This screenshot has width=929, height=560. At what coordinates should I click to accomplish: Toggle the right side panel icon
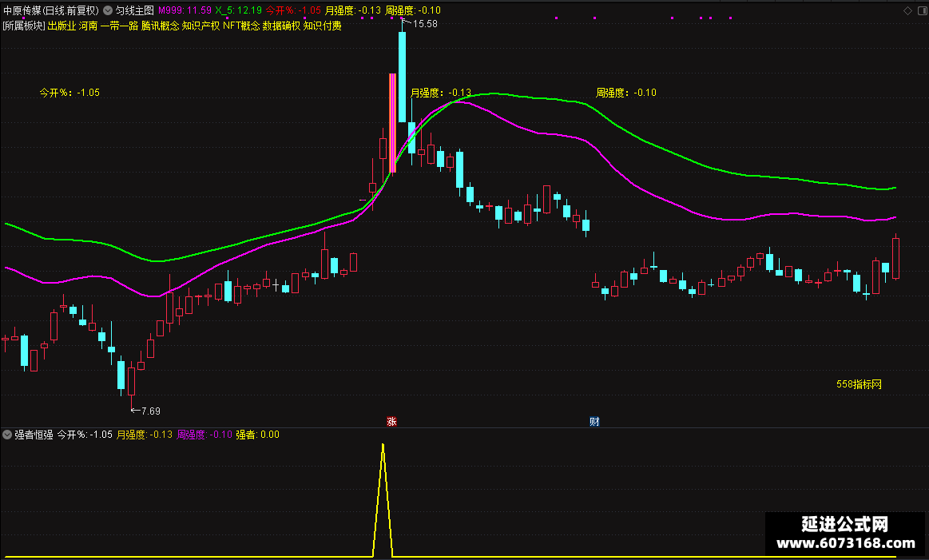923,10
